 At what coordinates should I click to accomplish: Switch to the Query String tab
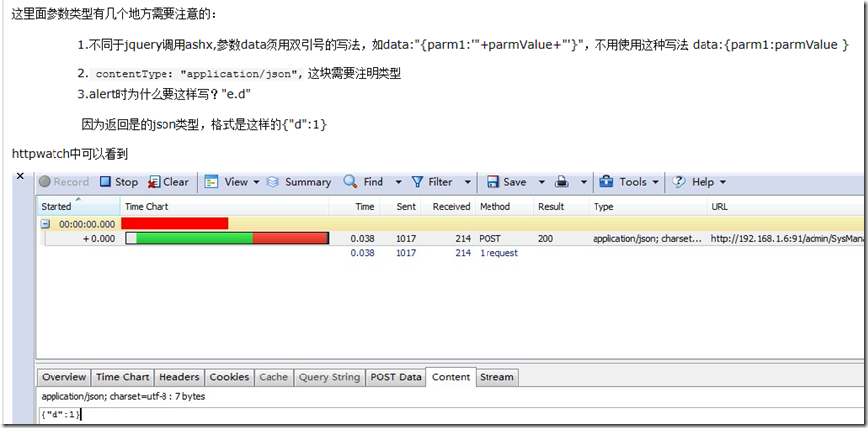coord(329,377)
